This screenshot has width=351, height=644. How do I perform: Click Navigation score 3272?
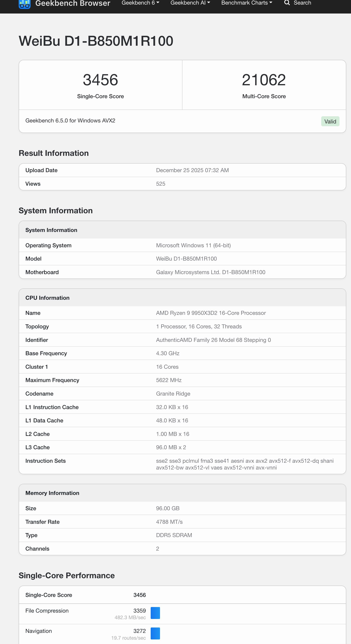[140, 631]
